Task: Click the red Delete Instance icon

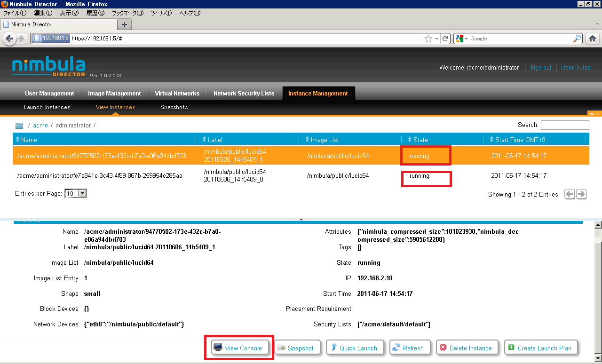Action: coord(443,348)
